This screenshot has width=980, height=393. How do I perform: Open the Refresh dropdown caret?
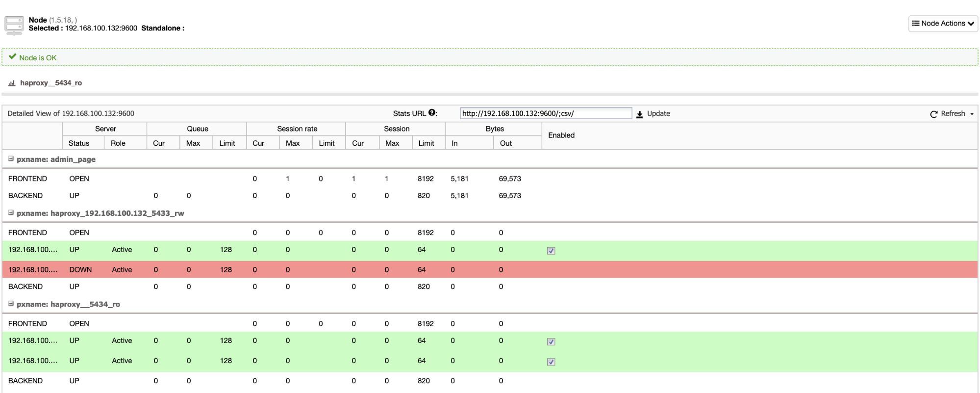[972, 114]
